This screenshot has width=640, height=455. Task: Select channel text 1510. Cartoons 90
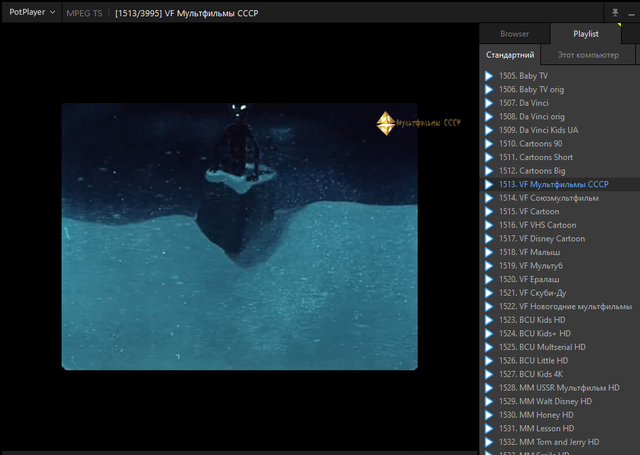[531, 144]
